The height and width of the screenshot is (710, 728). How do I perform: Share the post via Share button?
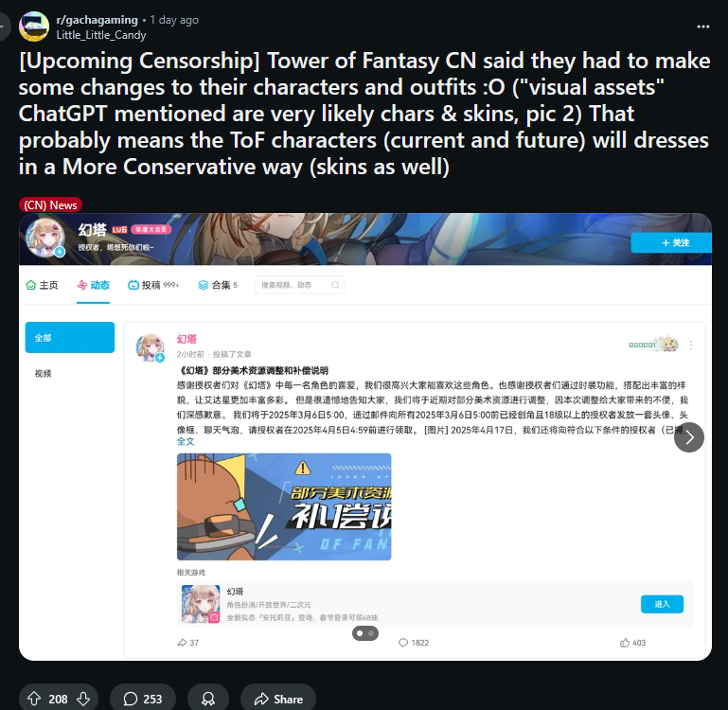tap(278, 699)
